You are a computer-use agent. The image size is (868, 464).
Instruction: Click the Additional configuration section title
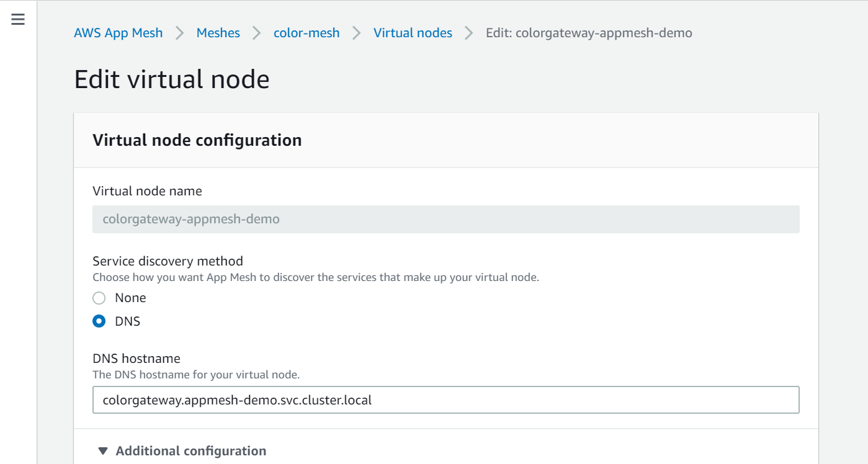tap(191, 451)
